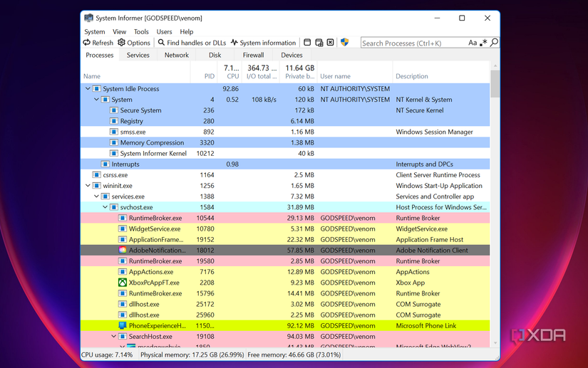Toggle the regex search option
588x368 pixels.
[x=483, y=43]
